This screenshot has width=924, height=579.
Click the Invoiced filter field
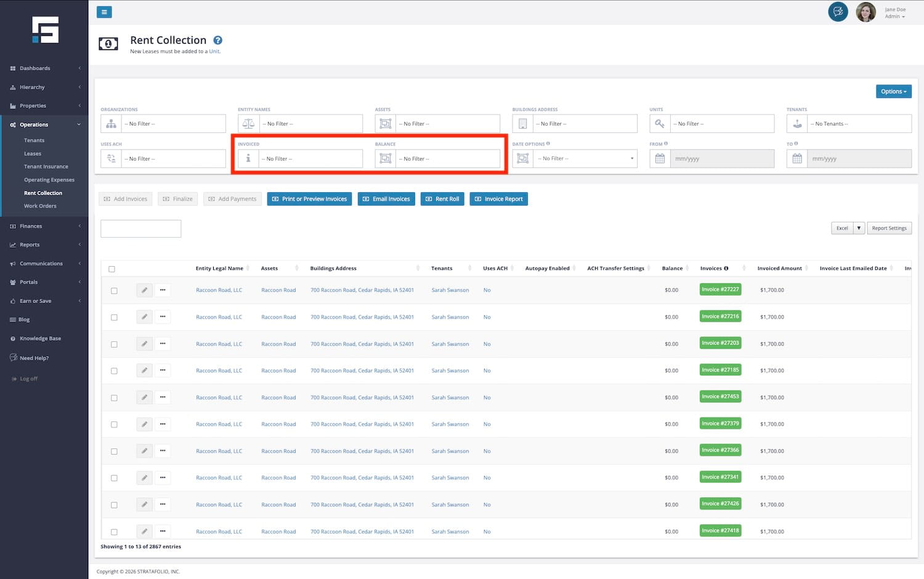(x=310, y=159)
